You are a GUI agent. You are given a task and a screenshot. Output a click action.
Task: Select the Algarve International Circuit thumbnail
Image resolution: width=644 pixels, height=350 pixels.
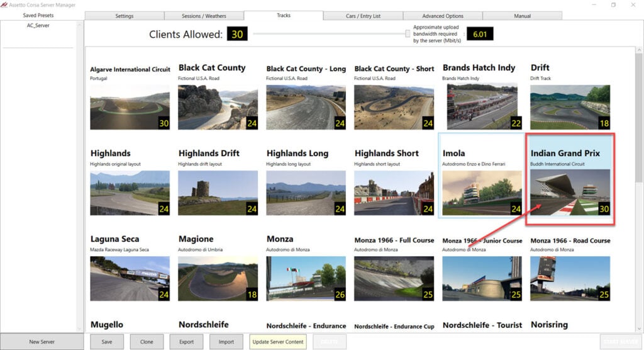coord(130,108)
